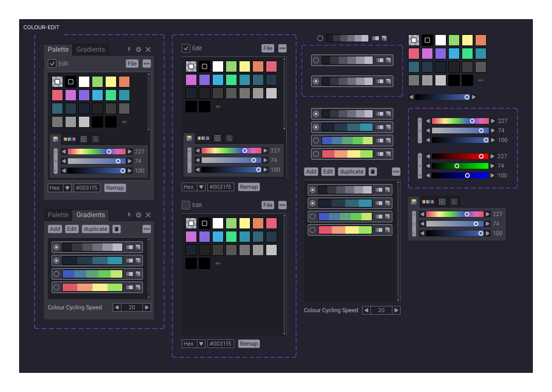Click texture icon on grey gradient, tabbed Gradients panel
The width and height of the screenshot is (552, 392).
click(x=138, y=247)
